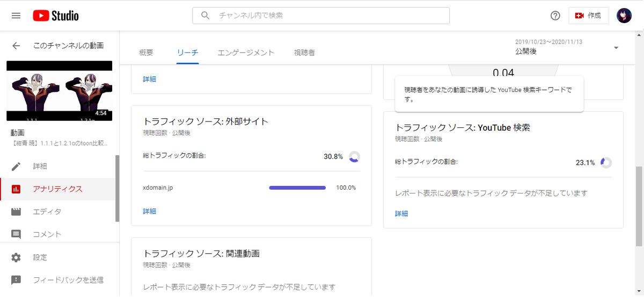Click the xdomain.jp traffic source entry
Image resolution: width=644 pixels, height=301 pixels.
point(158,188)
